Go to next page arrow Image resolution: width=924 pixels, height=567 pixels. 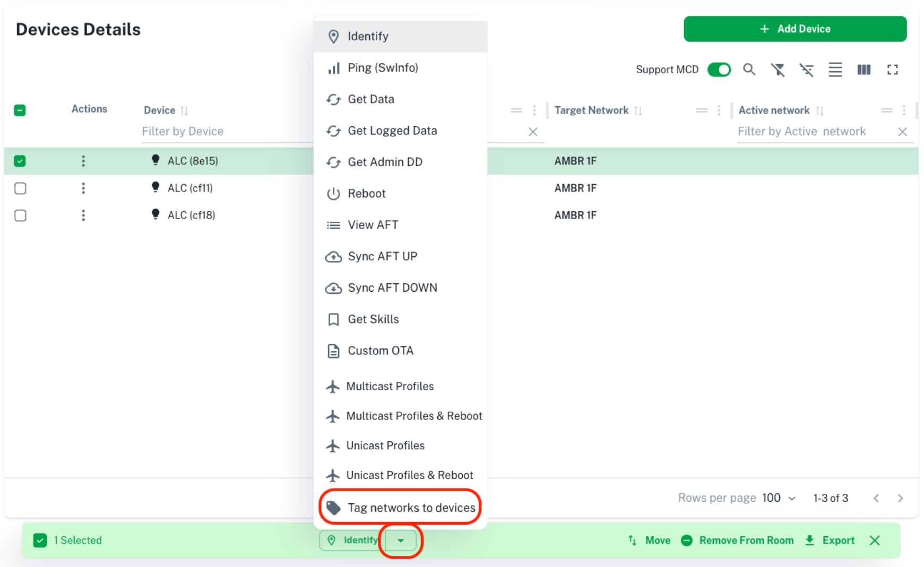tap(901, 498)
